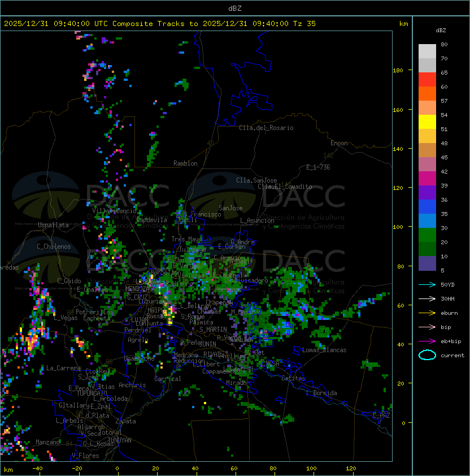Click the Uspallata map label
Viewport: 470px width, 476px height.
(53, 225)
